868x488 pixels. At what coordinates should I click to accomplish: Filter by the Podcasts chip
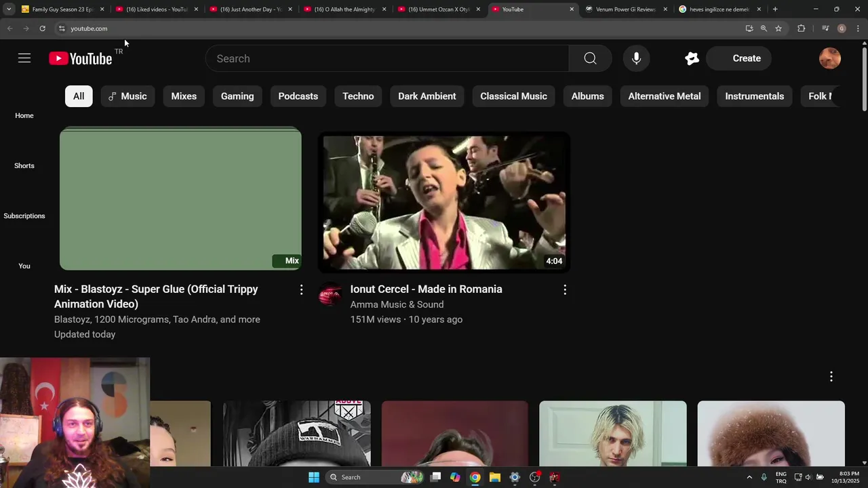click(298, 96)
